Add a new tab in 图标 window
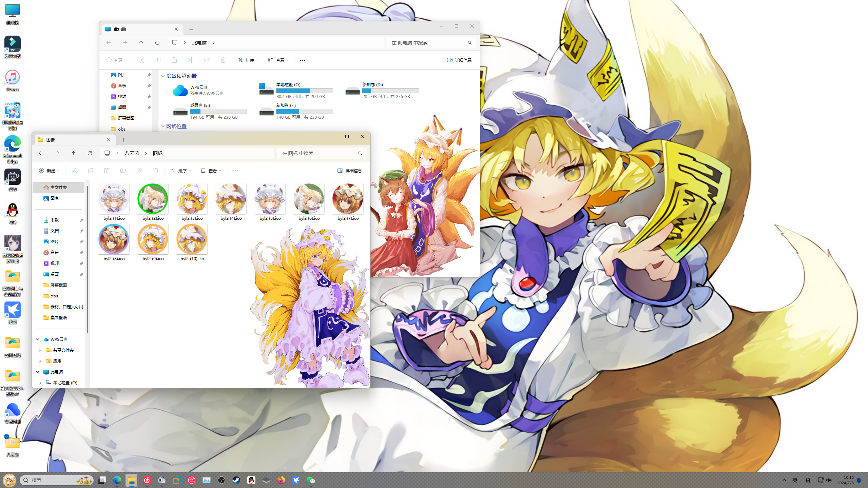 click(x=123, y=140)
